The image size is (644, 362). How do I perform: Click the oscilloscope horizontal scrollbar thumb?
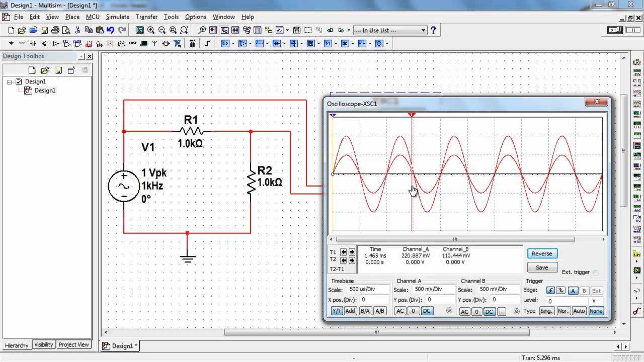tap(455, 239)
